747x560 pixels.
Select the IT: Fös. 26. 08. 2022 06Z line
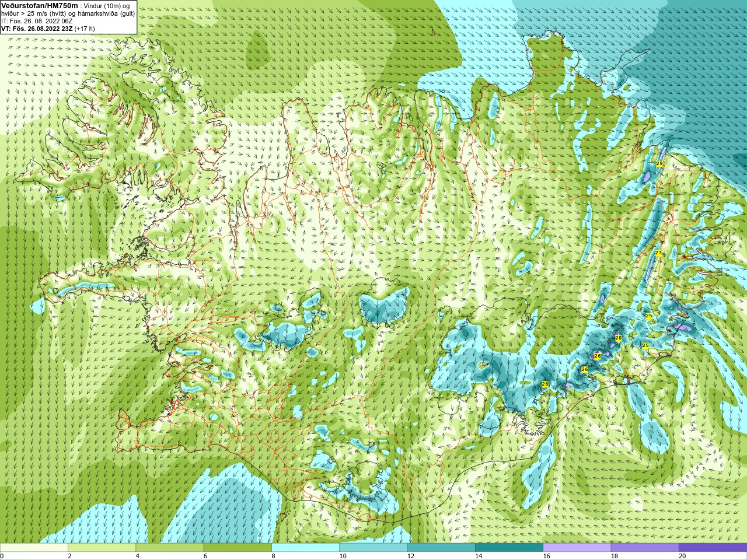coord(37,20)
